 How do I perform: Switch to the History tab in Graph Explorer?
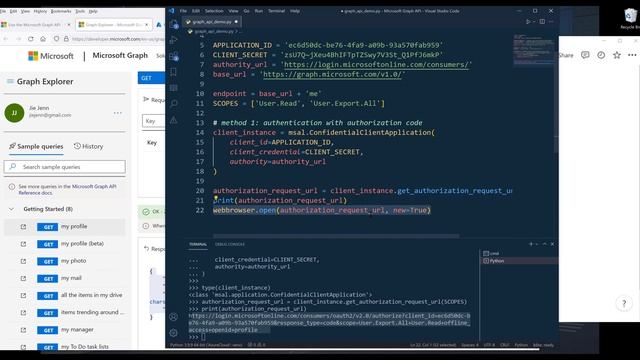click(89, 146)
